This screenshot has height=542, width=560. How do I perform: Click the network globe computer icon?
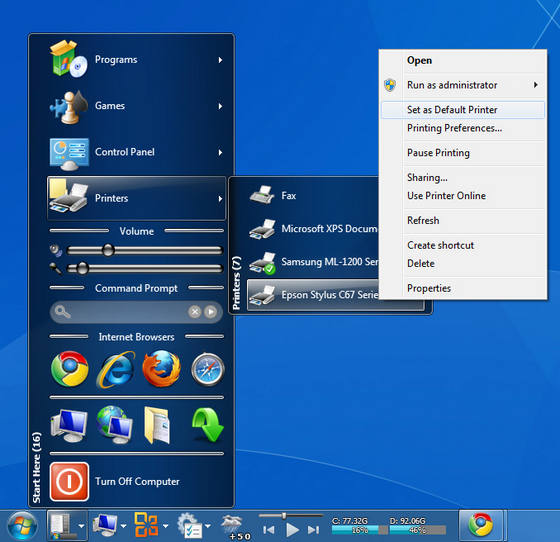pos(114,425)
